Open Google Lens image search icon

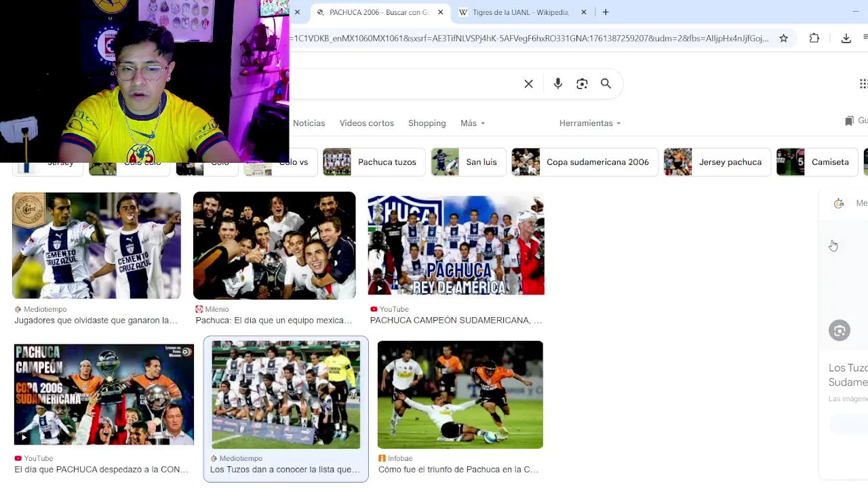point(582,84)
